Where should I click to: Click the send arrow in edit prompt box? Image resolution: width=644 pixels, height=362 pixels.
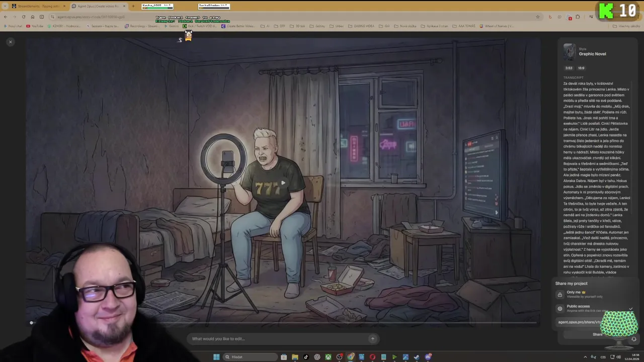coord(372,339)
